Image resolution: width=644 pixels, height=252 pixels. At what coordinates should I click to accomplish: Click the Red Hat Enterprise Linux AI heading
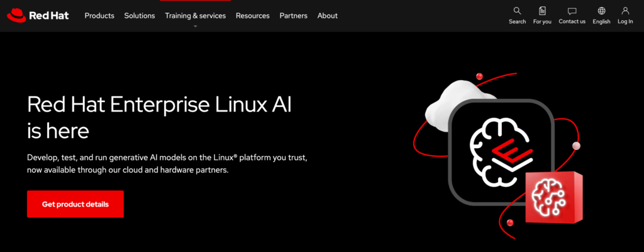tap(159, 118)
